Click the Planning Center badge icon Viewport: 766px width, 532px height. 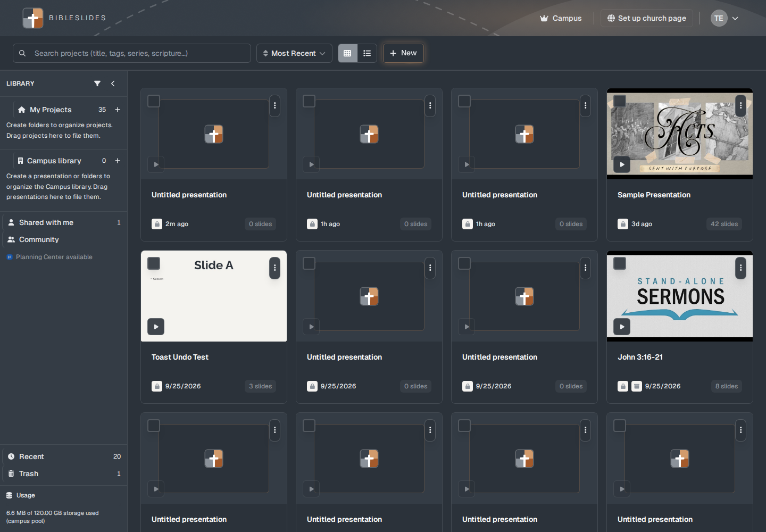[x=10, y=257]
